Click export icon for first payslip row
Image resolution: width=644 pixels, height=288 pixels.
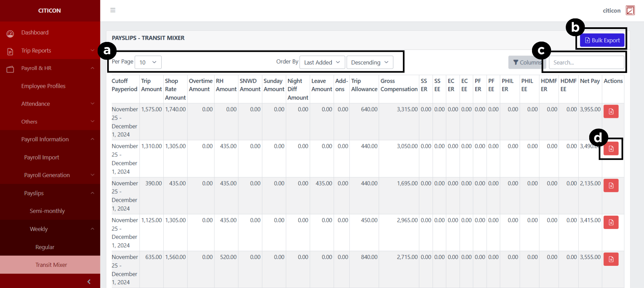[611, 111]
